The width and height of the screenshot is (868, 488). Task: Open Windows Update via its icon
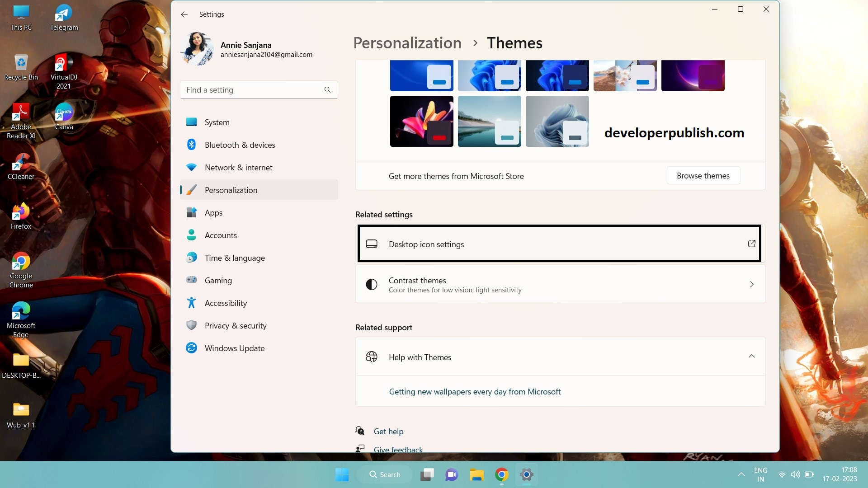pyautogui.click(x=192, y=348)
